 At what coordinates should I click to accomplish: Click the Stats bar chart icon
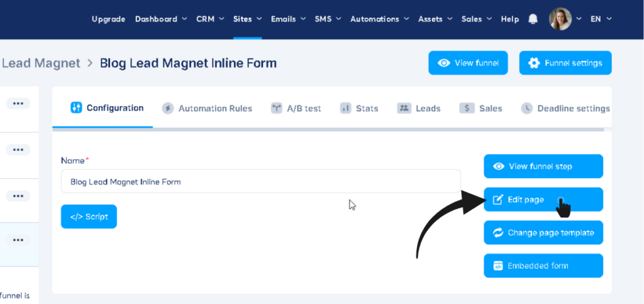pyautogui.click(x=345, y=108)
